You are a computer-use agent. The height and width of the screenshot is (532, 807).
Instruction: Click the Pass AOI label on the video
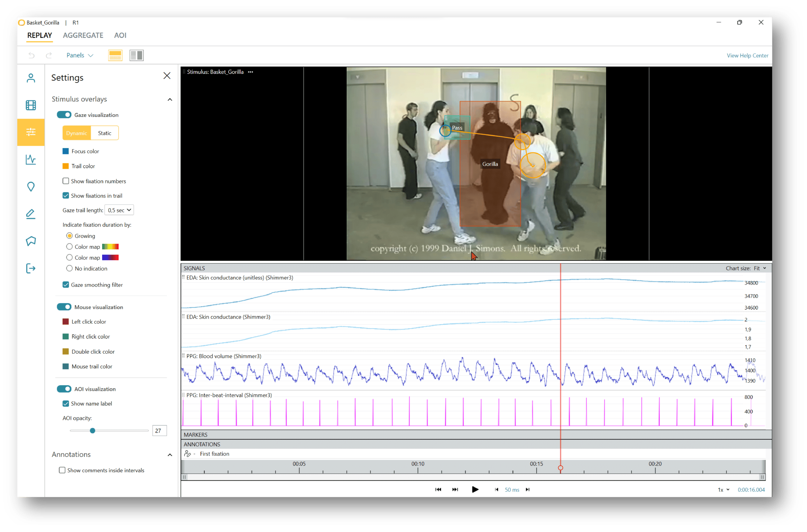pos(457,128)
